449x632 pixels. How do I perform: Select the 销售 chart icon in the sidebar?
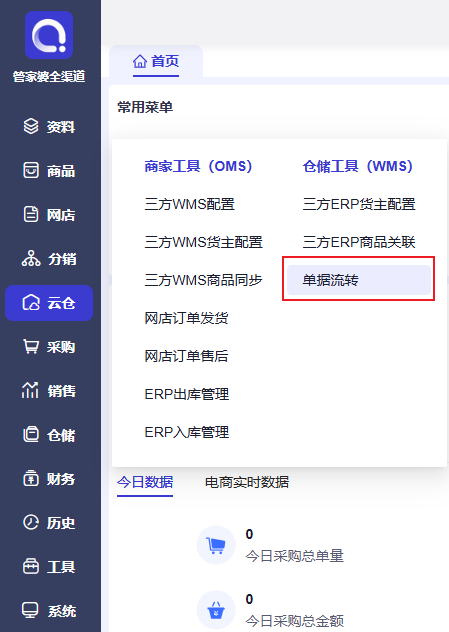pyautogui.click(x=30, y=390)
